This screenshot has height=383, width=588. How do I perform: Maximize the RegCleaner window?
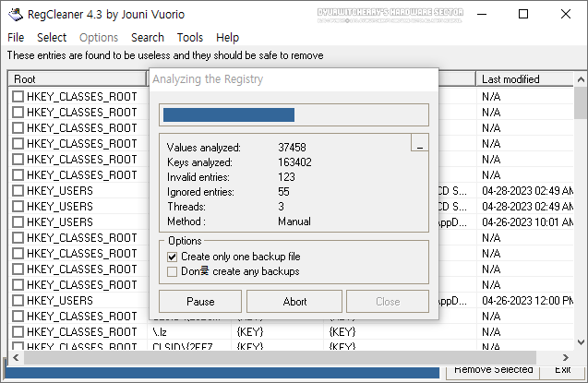click(523, 14)
